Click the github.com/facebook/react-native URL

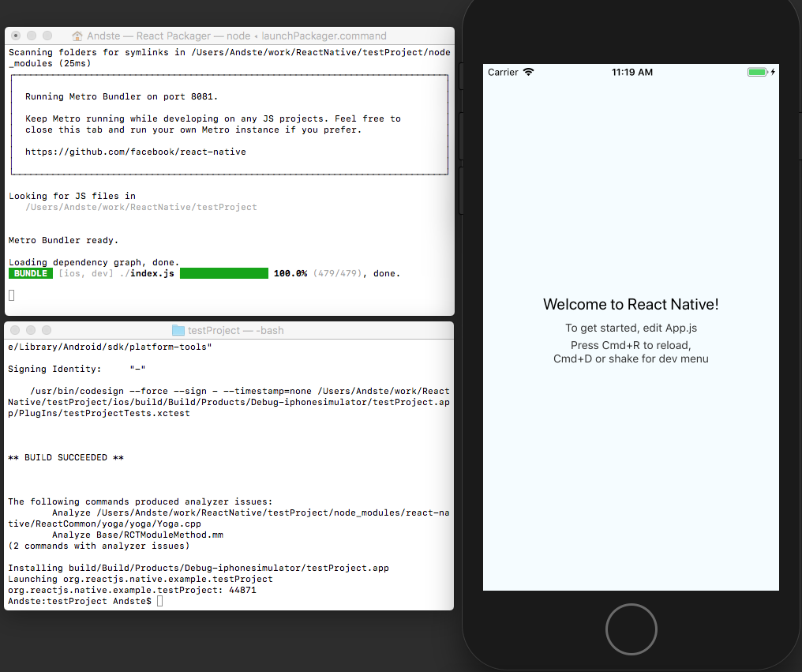coord(136,152)
